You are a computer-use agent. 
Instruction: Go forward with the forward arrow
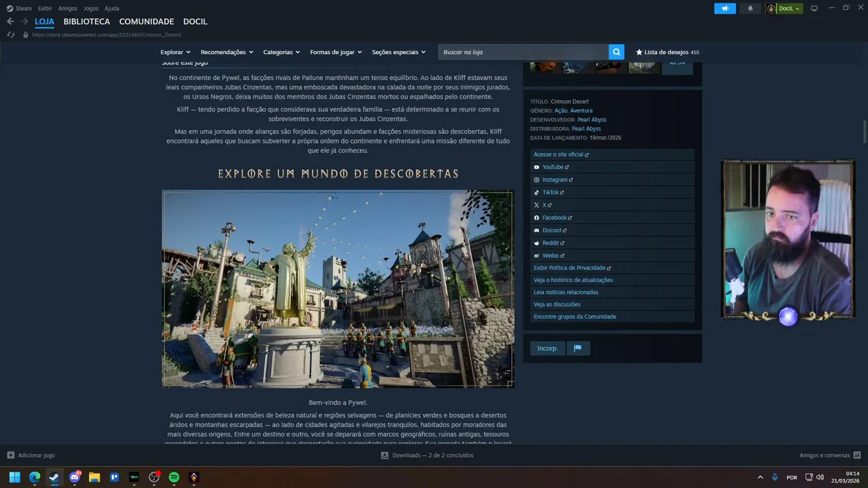pyautogui.click(x=24, y=22)
